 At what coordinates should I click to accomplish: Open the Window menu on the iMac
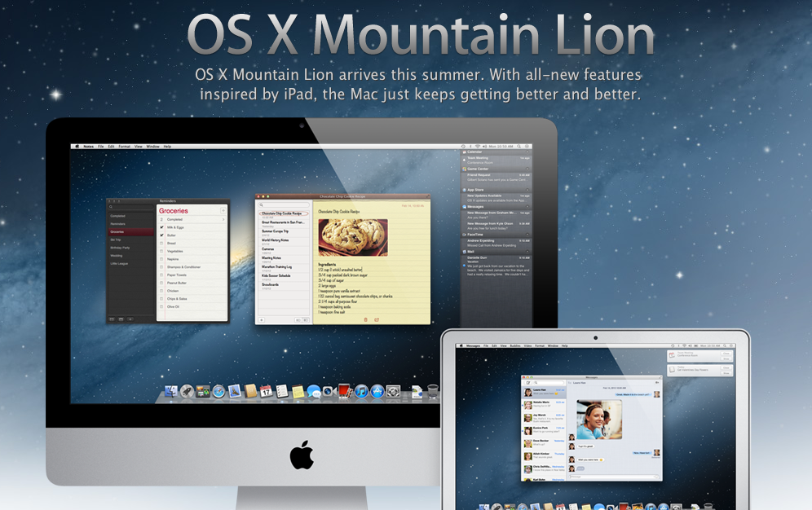click(152, 147)
